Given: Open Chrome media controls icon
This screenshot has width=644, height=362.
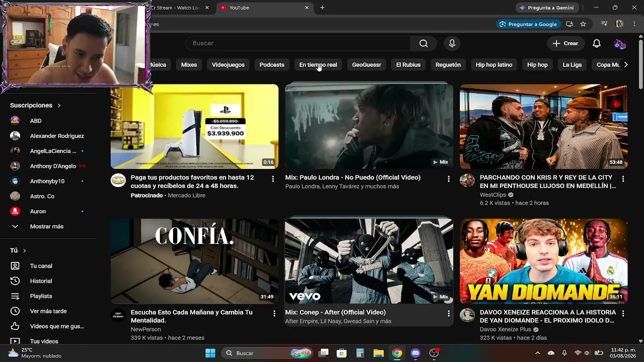Looking at the screenshot, I should [x=604, y=24].
